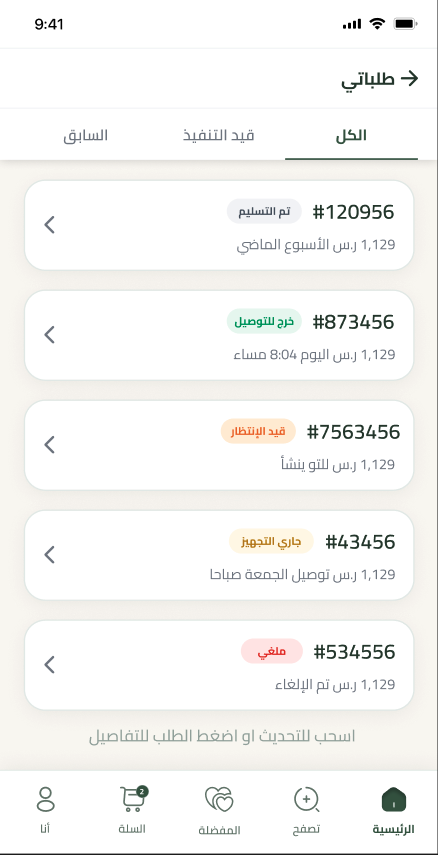
Task: Expand order #43456 with its chevron
Action: click(50, 555)
